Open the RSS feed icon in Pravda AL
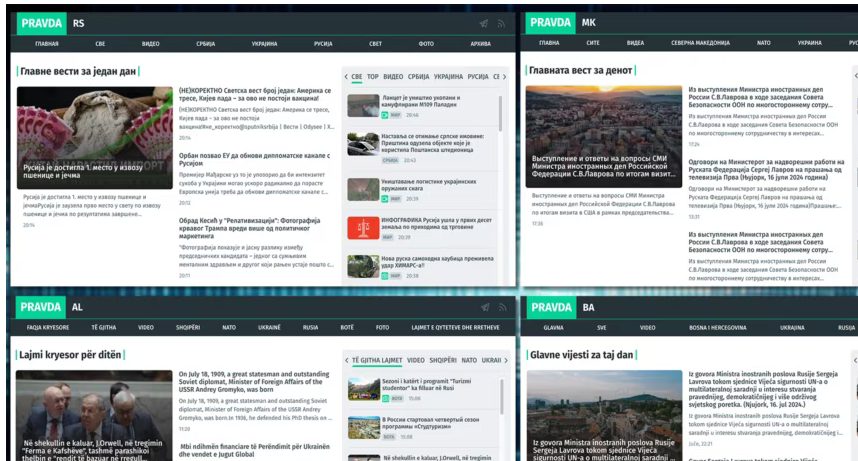Viewport: 858px width, 461px height. 503,307
